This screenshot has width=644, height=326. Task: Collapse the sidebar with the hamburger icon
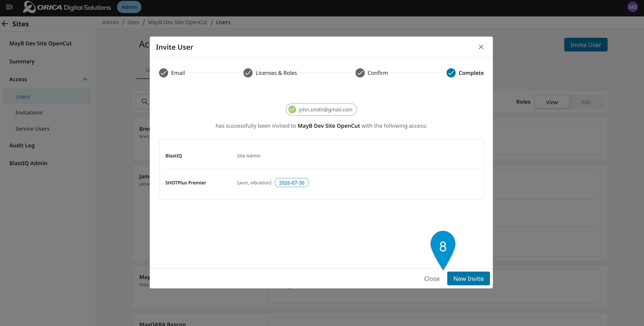coord(9,7)
